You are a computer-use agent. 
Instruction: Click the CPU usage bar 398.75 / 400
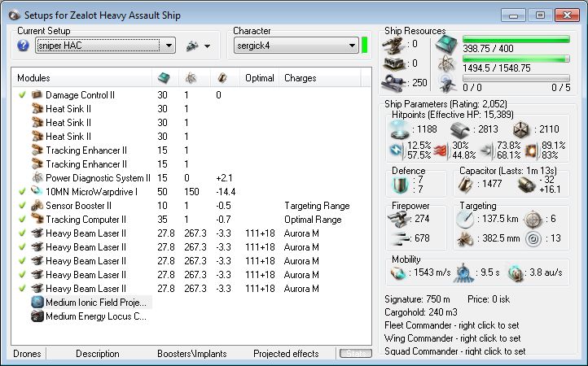[x=516, y=39]
